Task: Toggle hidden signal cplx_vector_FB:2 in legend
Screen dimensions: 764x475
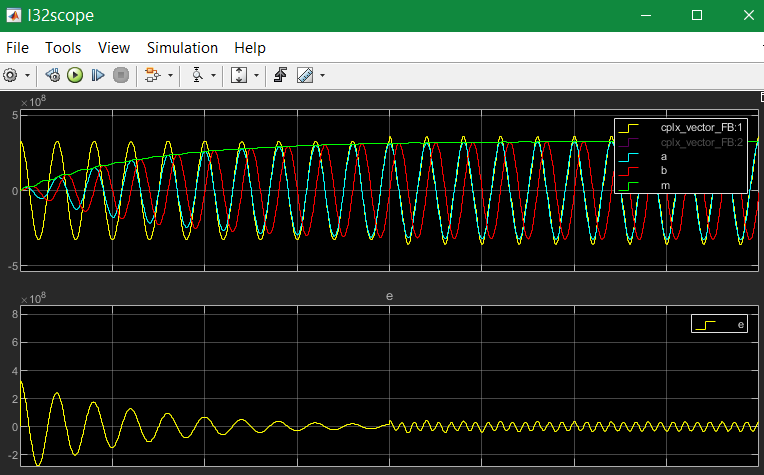Action: point(700,142)
